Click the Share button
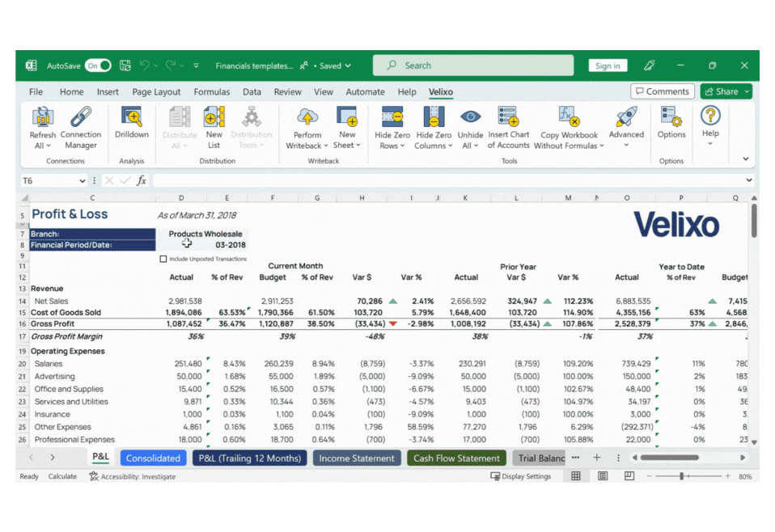The height and width of the screenshot is (532, 775). [724, 91]
